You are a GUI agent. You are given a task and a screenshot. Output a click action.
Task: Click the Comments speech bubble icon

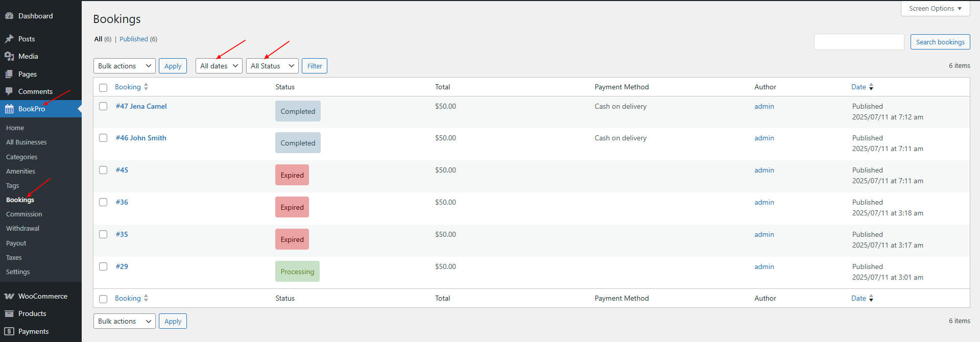point(9,91)
